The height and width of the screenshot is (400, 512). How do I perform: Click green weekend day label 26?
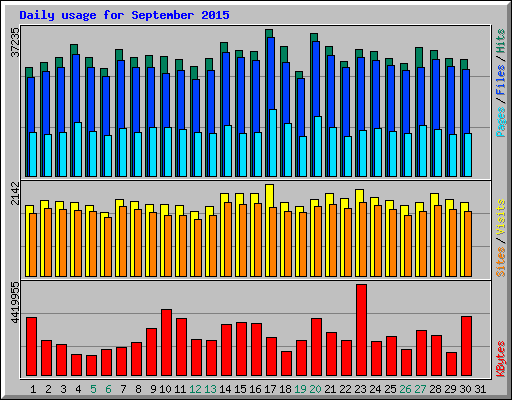coord(405,389)
